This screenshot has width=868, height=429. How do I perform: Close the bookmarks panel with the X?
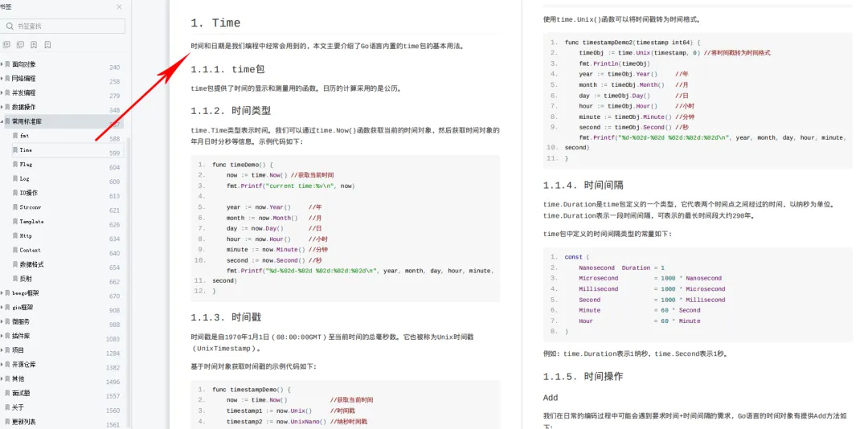(x=119, y=7)
